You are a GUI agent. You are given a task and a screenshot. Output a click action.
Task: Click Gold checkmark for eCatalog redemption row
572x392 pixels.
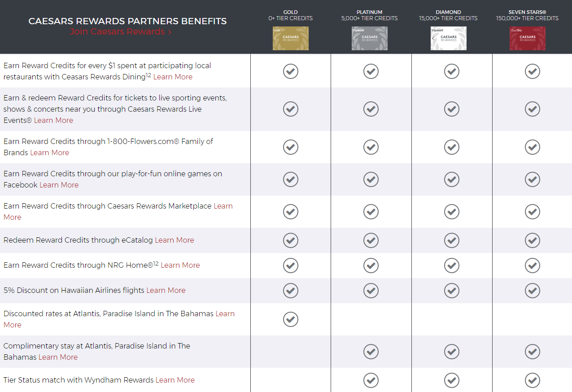(x=291, y=240)
